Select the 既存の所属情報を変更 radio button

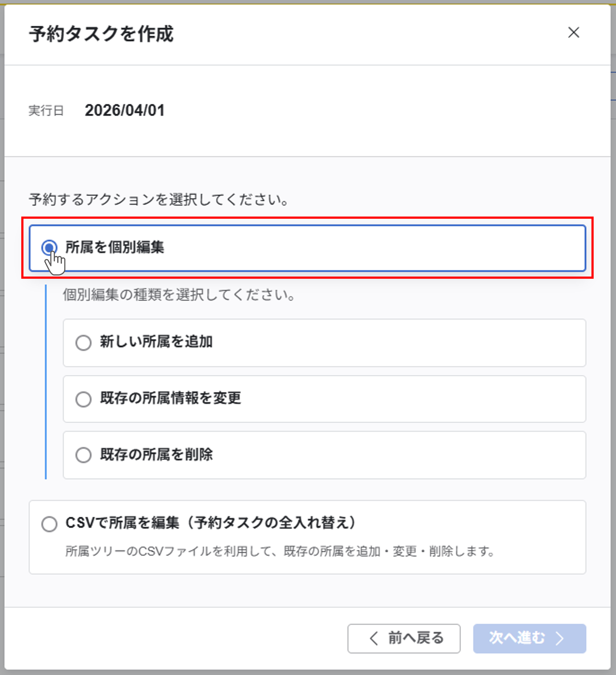(x=83, y=399)
